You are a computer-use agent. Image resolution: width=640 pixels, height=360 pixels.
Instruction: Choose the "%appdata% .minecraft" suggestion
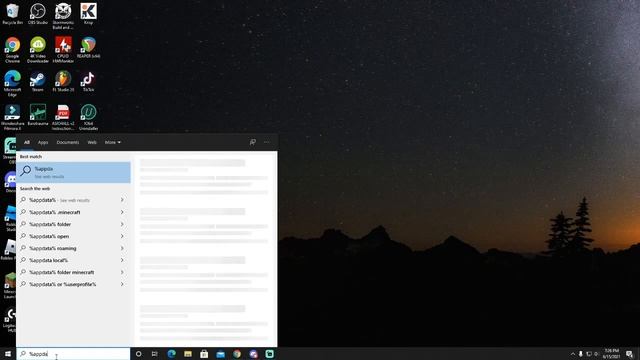pyautogui.click(x=73, y=212)
